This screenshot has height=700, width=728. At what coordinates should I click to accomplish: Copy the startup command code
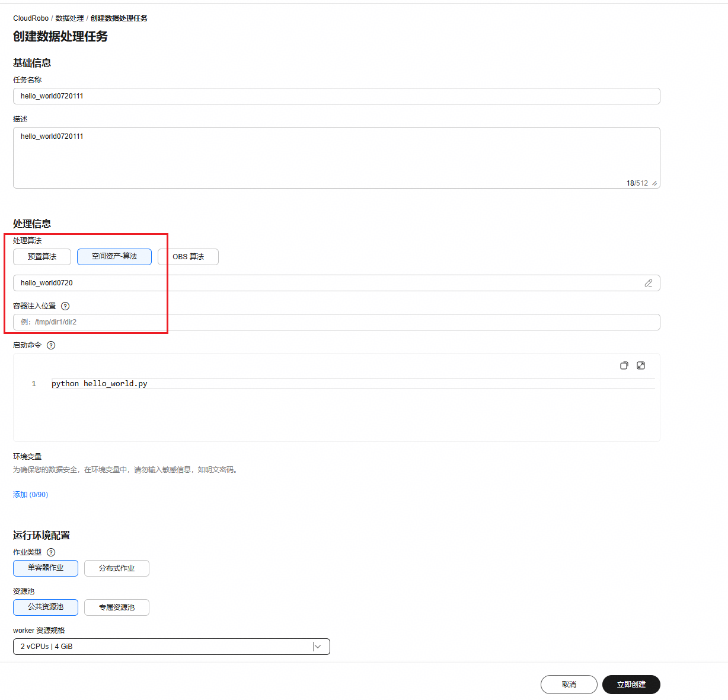click(x=624, y=365)
